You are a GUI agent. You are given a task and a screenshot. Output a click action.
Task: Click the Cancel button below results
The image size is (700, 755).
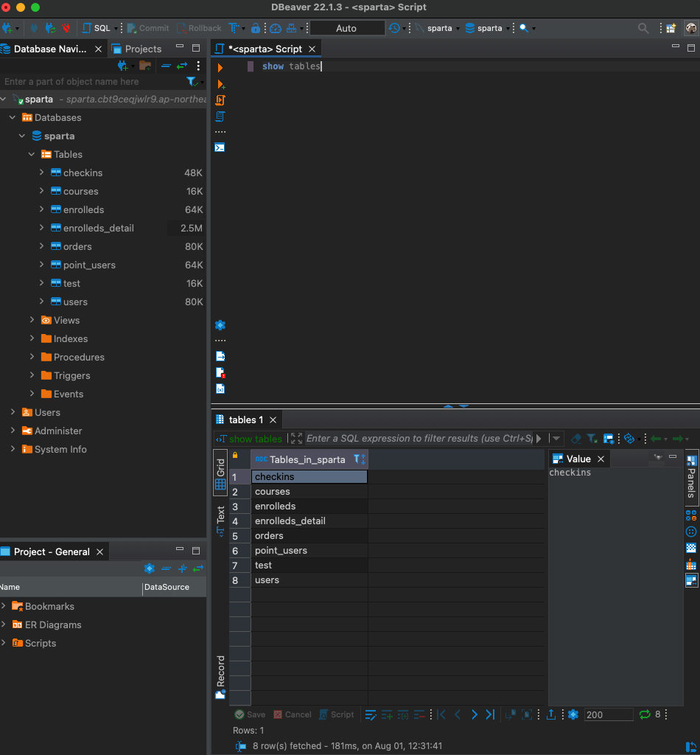coord(293,714)
